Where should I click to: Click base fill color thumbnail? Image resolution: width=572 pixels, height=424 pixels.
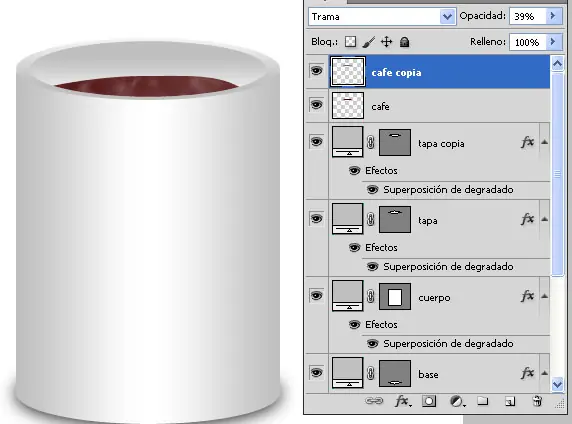(x=347, y=373)
